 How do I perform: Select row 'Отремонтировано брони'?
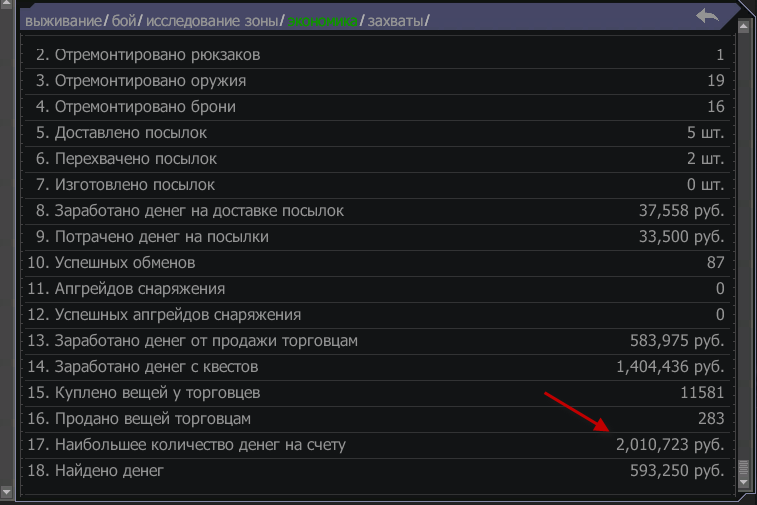coord(379,107)
